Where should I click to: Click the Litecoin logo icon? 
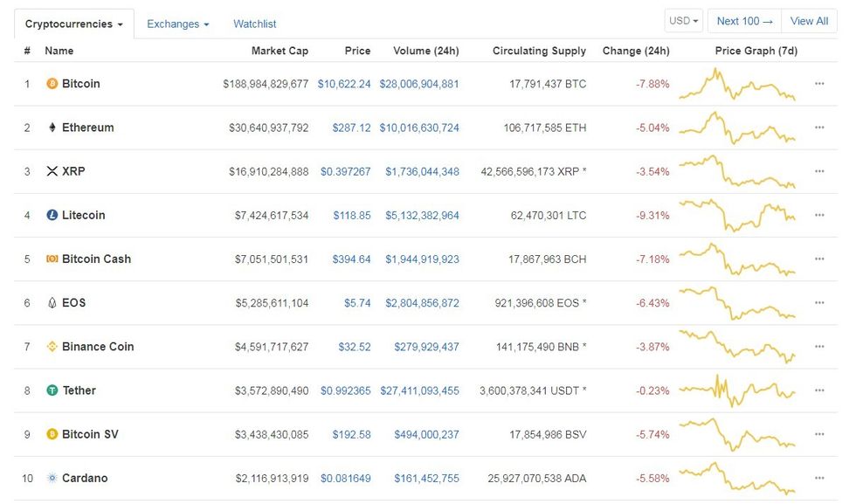(x=52, y=215)
